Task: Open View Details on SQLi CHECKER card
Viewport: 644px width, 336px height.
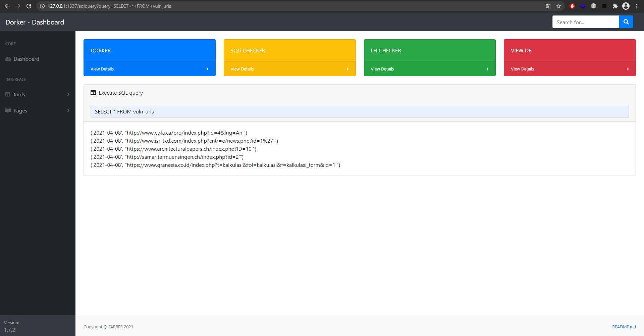Action: pyautogui.click(x=242, y=69)
